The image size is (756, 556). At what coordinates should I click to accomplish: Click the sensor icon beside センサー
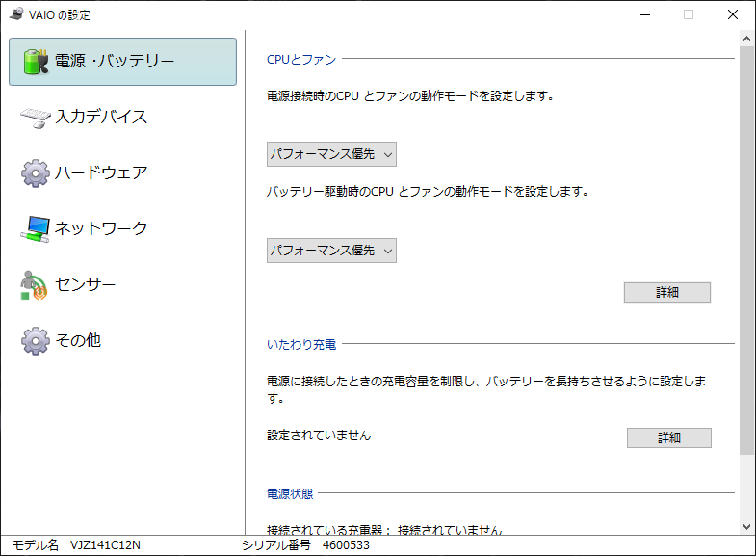pyautogui.click(x=34, y=285)
